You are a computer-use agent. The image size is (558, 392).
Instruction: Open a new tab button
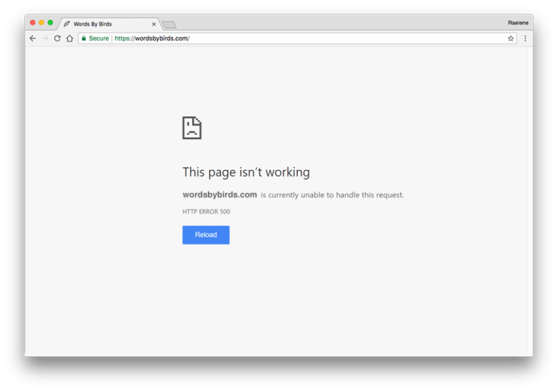[x=169, y=25]
